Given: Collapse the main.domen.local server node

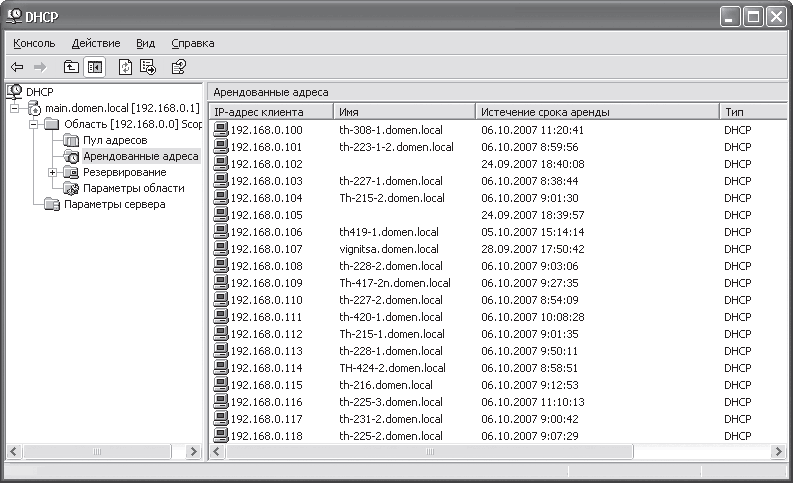Looking at the screenshot, I should [x=15, y=108].
